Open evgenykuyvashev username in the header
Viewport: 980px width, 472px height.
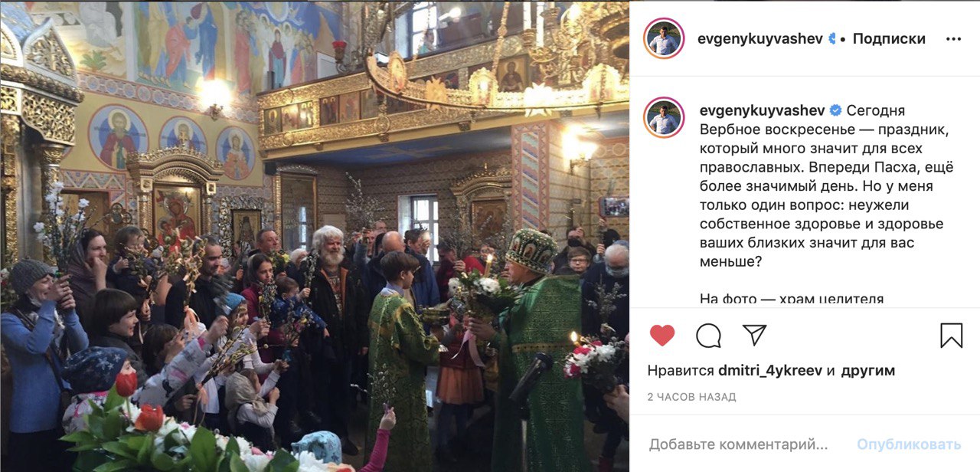point(760,39)
